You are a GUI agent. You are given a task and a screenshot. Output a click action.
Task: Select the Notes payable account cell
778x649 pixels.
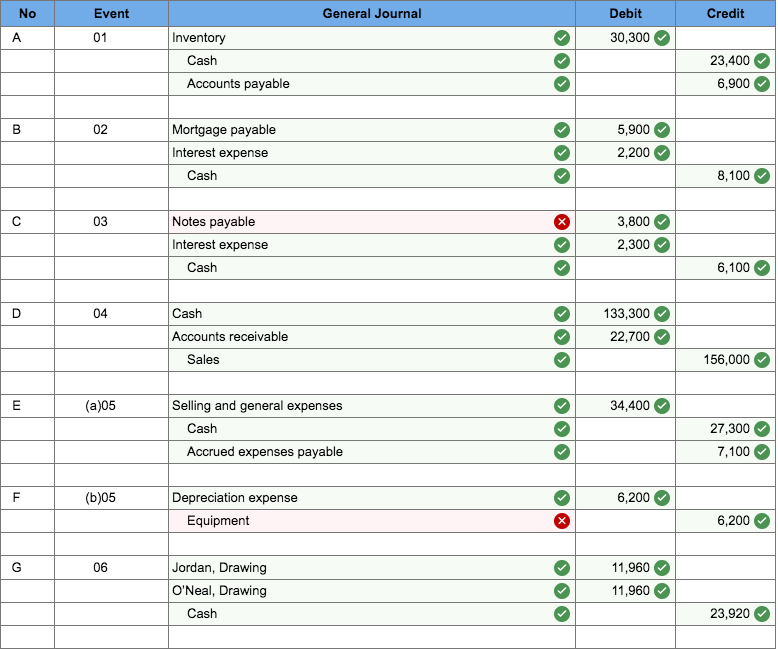pyautogui.click(x=372, y=222)
